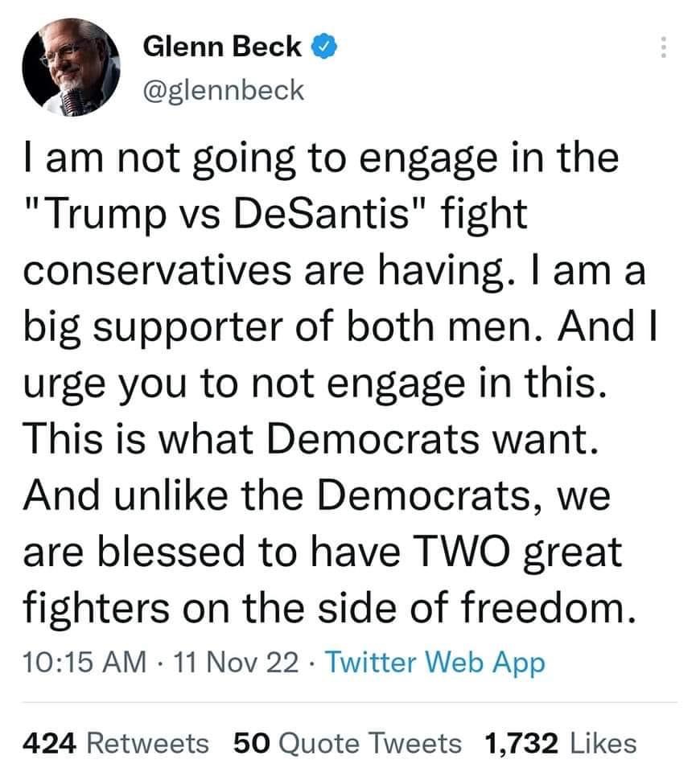This screenshot has width=700, height=772.
Task: Click the blue verified checkmark badge
Action: click(323, 47)
